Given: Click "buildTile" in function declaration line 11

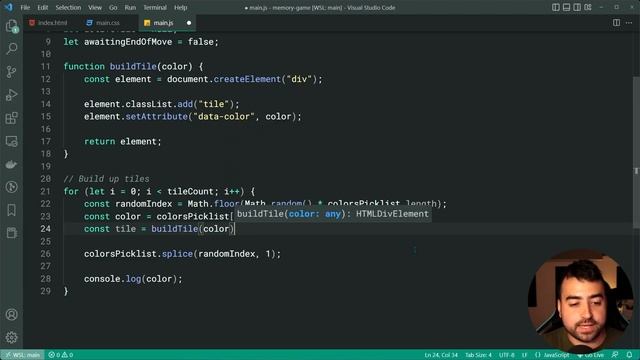Looking at the screenshot, I should 133,67.
